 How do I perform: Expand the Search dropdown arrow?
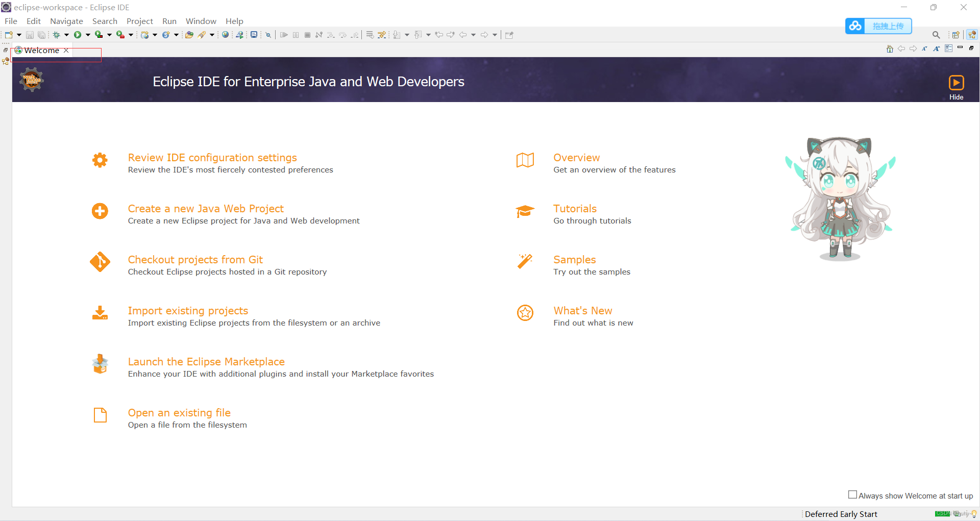(212, 35)
